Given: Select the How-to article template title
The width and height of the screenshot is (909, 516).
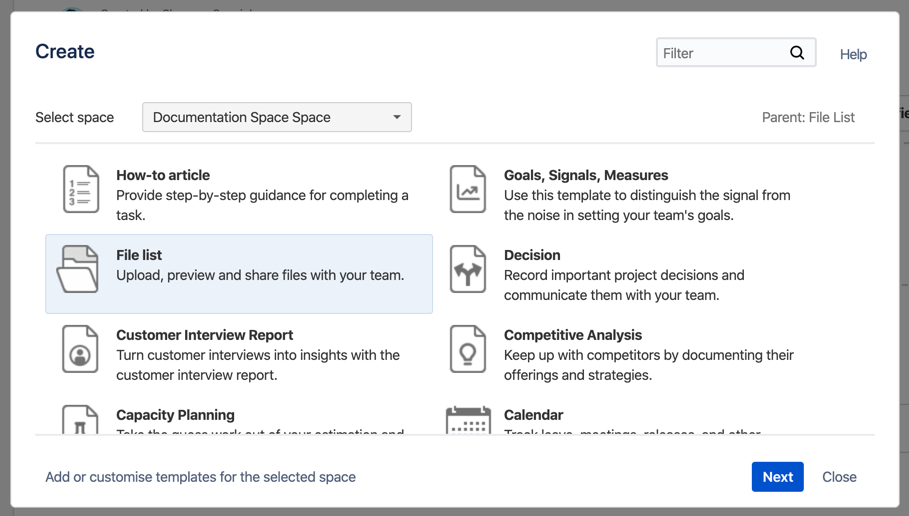Looking at the screenshot, I should point(163,175).
